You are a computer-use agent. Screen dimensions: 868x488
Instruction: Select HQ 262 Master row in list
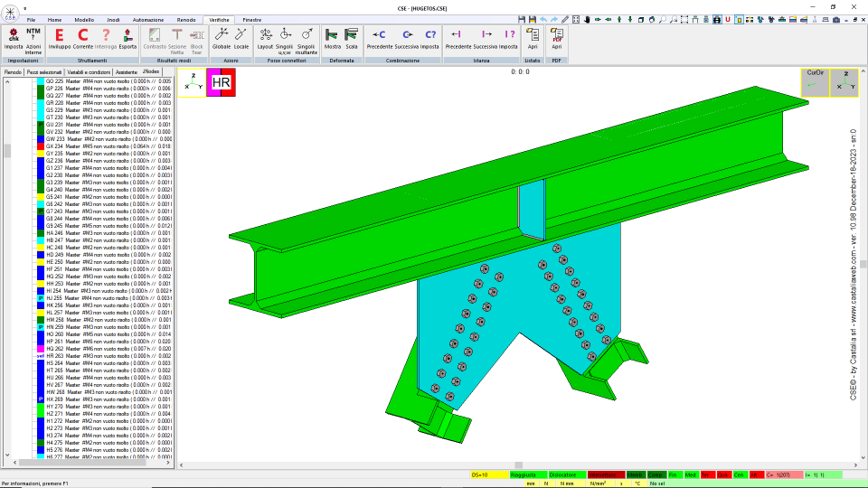coord(108,349)
